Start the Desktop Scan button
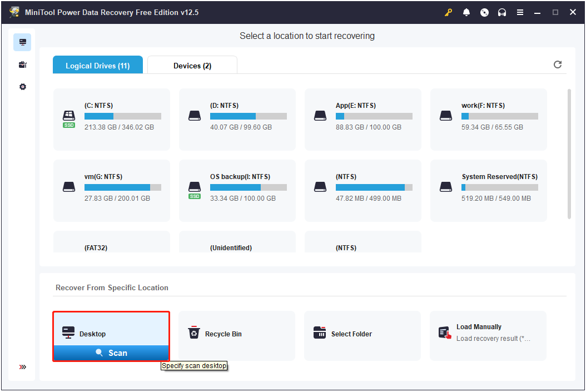 (x=111, y=353)
